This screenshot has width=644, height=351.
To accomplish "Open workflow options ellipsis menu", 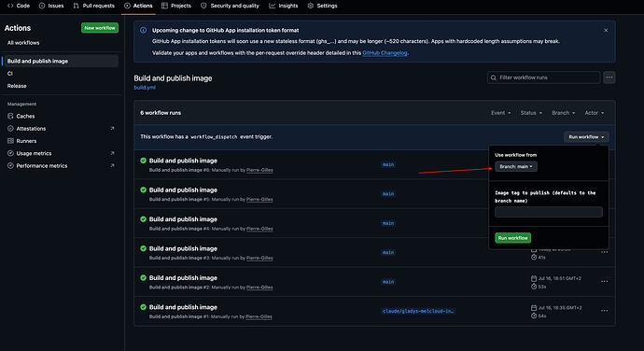I will [609, 77].
